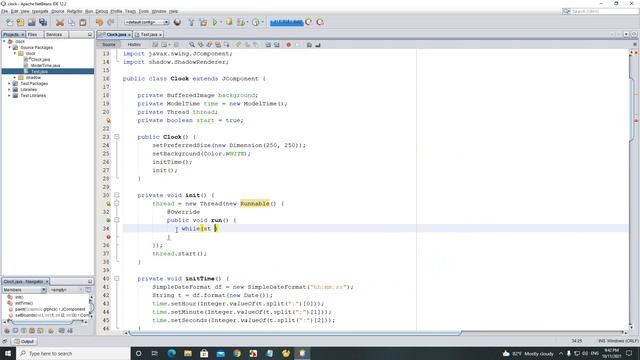The height and width of the screenshot is (360, 640).
Task: Click the Cut scissors icon
Action: pos(60,22)
